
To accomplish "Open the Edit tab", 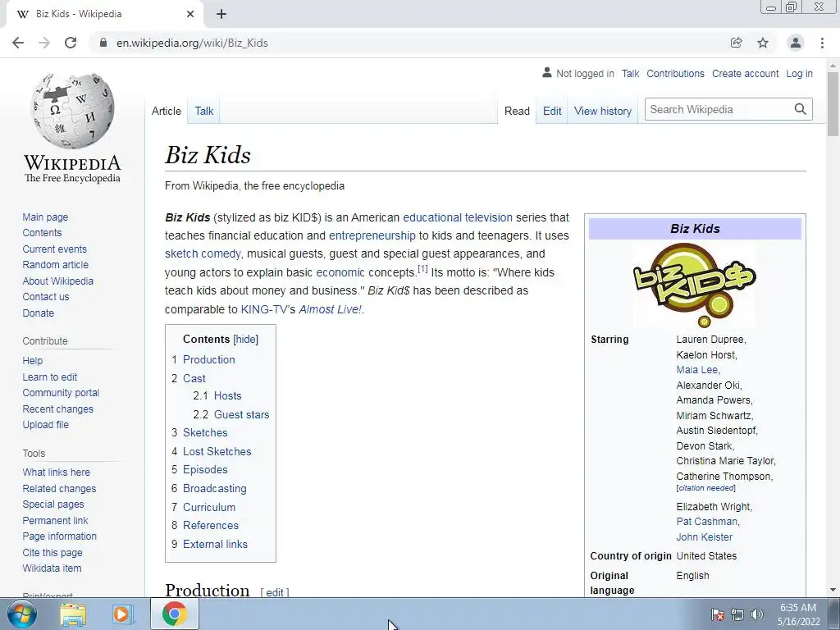I will pyautogui.click(x=552, y=111).
